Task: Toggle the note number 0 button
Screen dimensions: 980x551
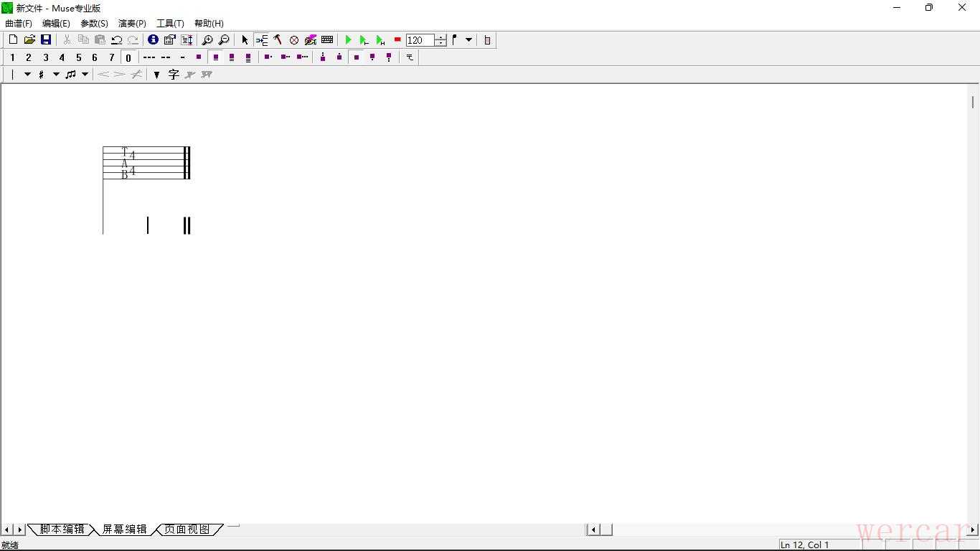Action: (128, 57)
